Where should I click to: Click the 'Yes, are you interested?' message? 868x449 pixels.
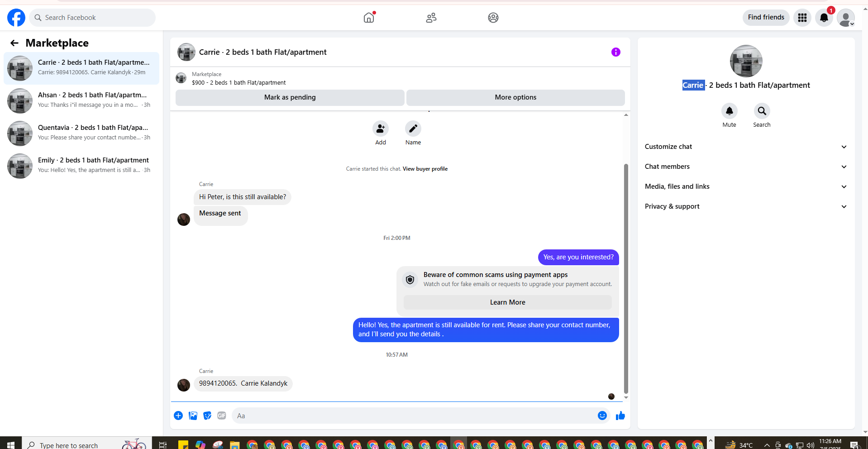click(578, 257)
